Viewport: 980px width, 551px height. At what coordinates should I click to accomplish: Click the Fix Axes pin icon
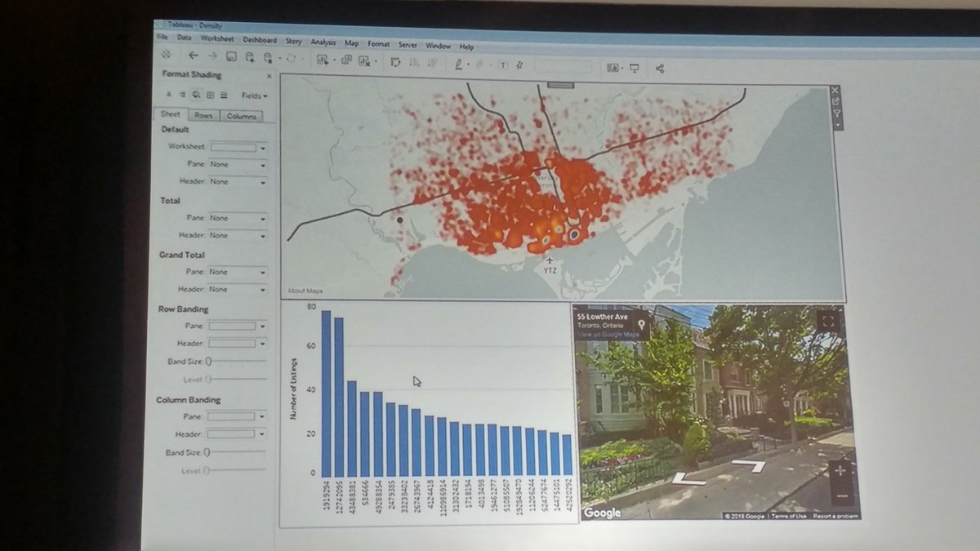tap(519, 65)
